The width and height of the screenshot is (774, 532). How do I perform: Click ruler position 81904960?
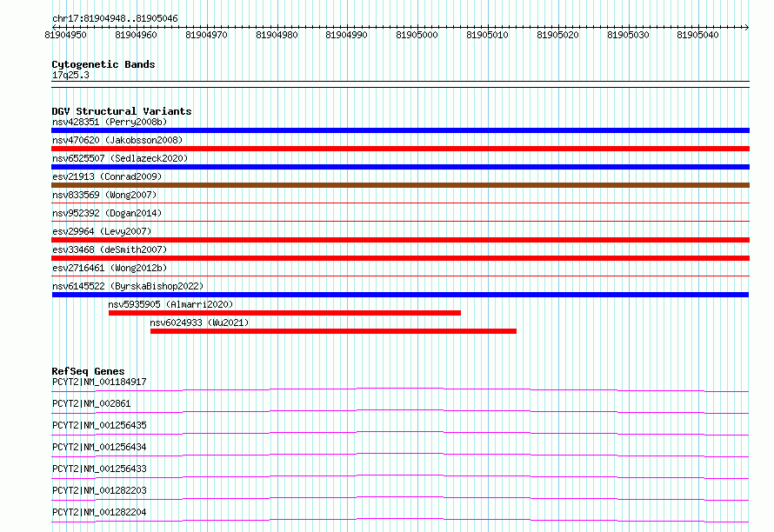point(136,35)
